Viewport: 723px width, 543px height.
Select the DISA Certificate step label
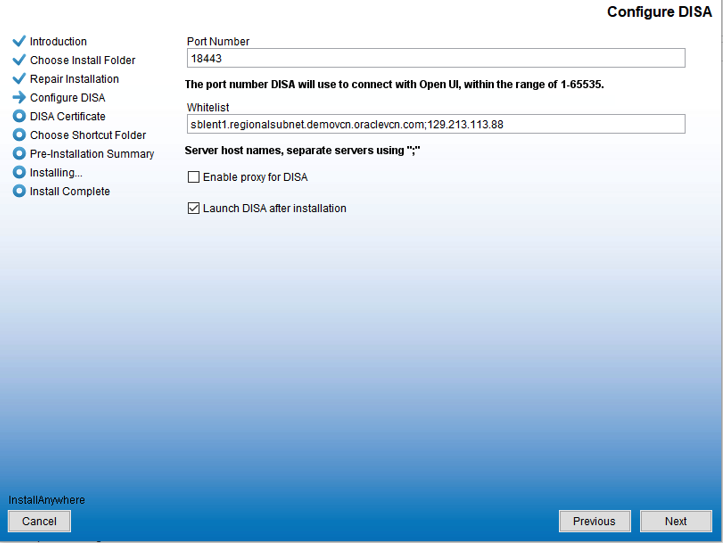click(x=67, y=117)
